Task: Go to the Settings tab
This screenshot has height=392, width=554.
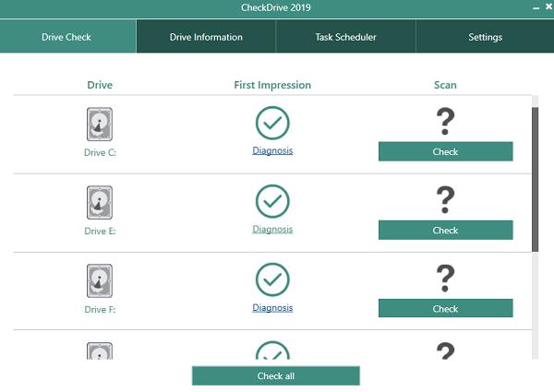Action: point(485,37)
